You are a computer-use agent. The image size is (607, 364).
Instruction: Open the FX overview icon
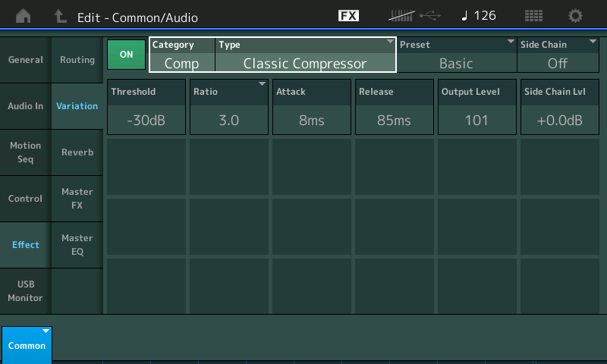tap(348, 15)
